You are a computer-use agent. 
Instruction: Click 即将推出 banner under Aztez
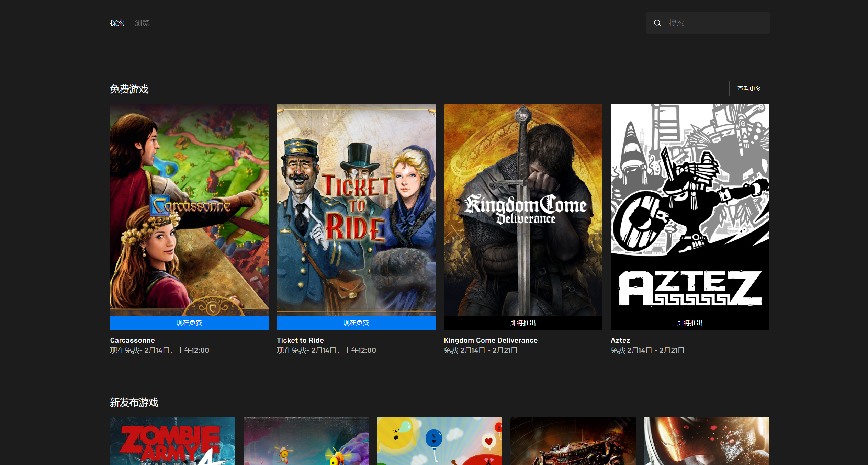[690, 323]
